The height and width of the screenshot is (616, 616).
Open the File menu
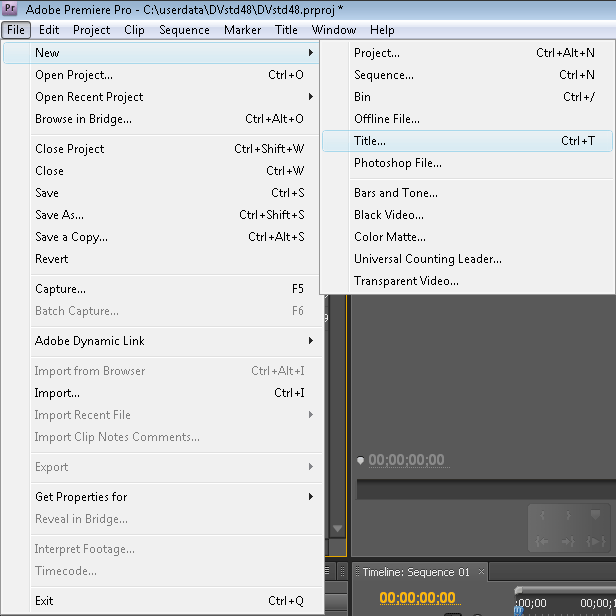click(16, 30)
